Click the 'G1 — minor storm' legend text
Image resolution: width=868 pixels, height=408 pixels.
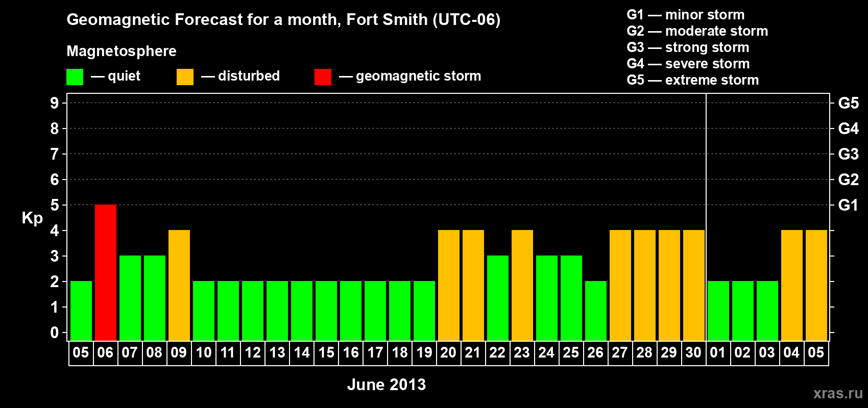pyautogui.click(x=686, y=15)
